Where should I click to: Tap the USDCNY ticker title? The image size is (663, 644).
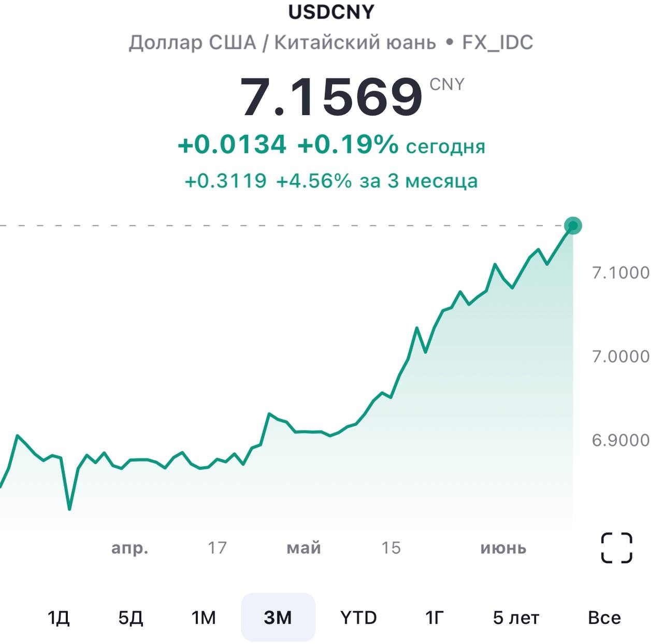click(331, 12)
